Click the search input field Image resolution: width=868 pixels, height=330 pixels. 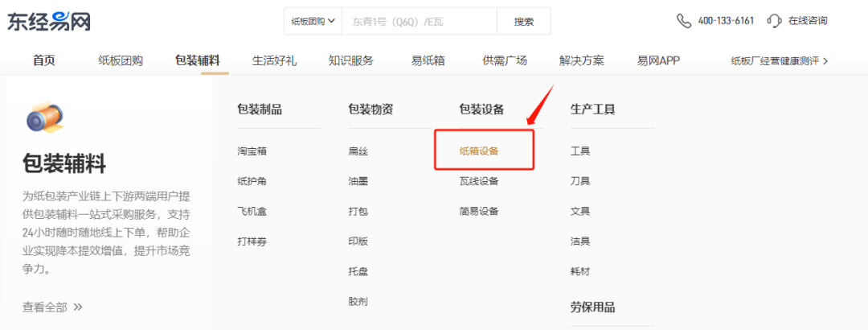point(420,21)
